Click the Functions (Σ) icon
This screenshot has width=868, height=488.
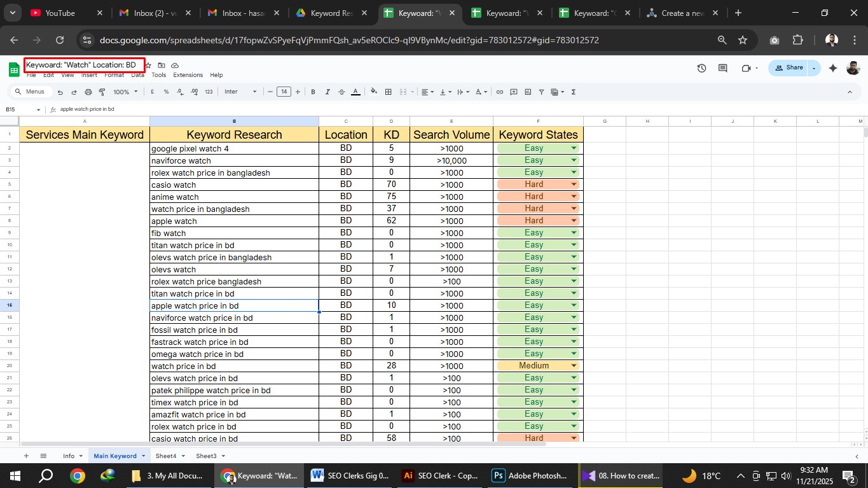pyautogui.click(x=573, y=92)
